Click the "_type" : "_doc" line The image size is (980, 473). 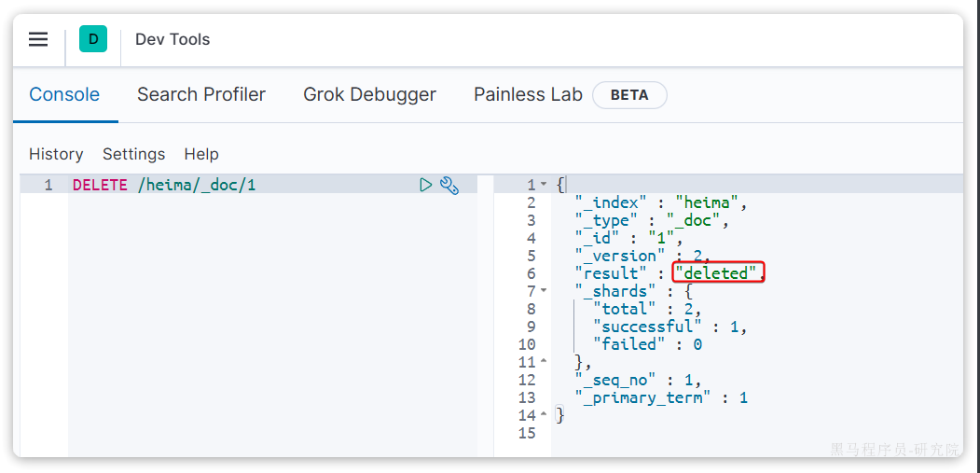(x=653, y=220)
